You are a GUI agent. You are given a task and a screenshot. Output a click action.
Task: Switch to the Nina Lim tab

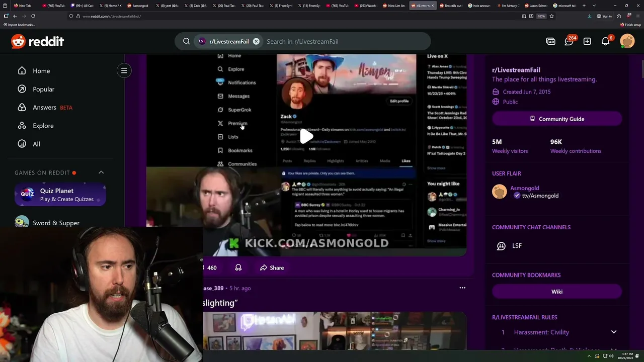pos(393,6)
